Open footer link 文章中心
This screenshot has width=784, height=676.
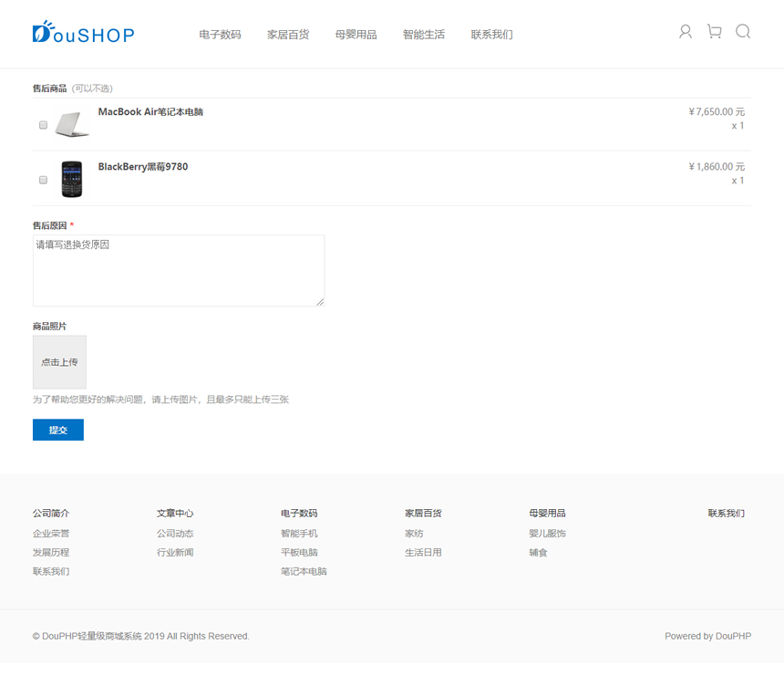click(x=175, y=514)
